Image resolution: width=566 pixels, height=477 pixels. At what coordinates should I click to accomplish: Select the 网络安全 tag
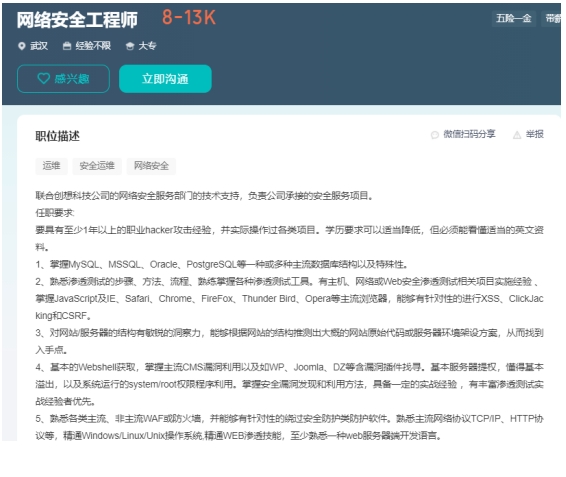151,166
